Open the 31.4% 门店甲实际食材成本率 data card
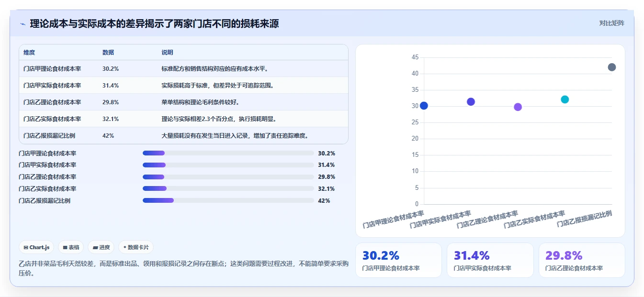This screenshot has width=644, height=297. (x=490, y=260)
